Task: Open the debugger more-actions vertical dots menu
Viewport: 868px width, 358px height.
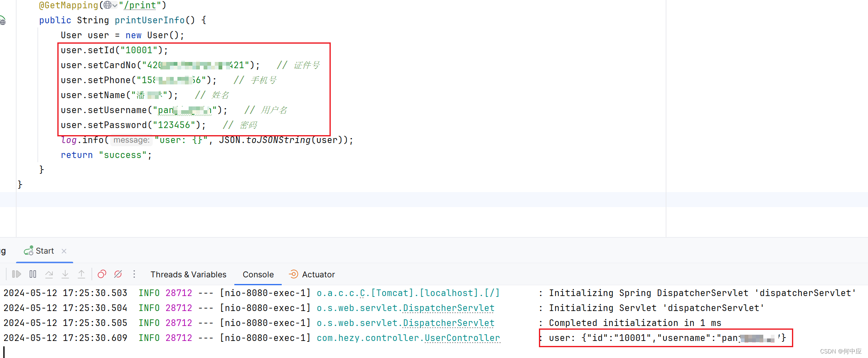Action: (134, 274)
